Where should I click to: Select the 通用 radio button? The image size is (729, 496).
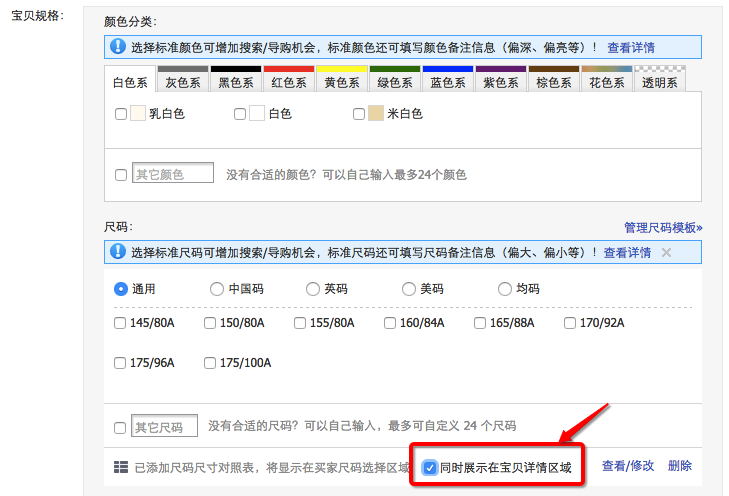pyautogui.click(x=121, y=289)
